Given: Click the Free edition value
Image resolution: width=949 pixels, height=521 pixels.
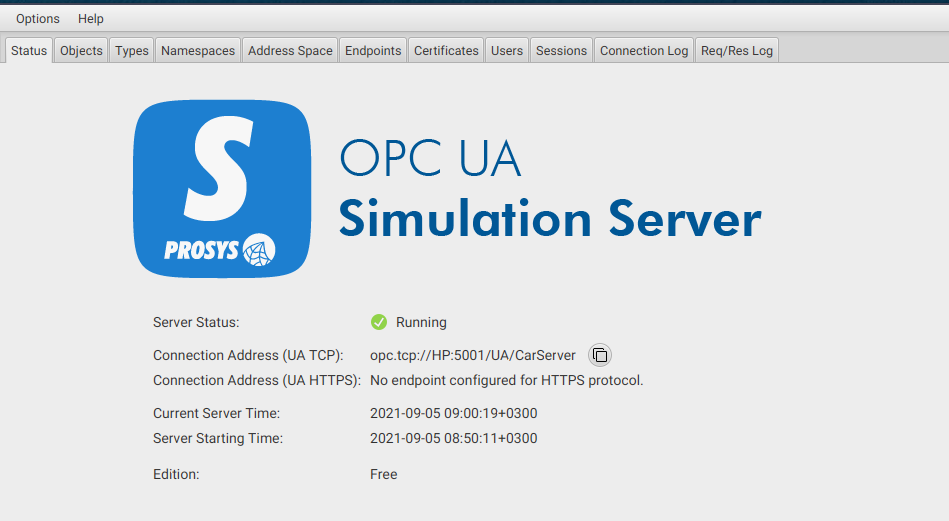Looking at the screenshot, I should pos(384,474).
